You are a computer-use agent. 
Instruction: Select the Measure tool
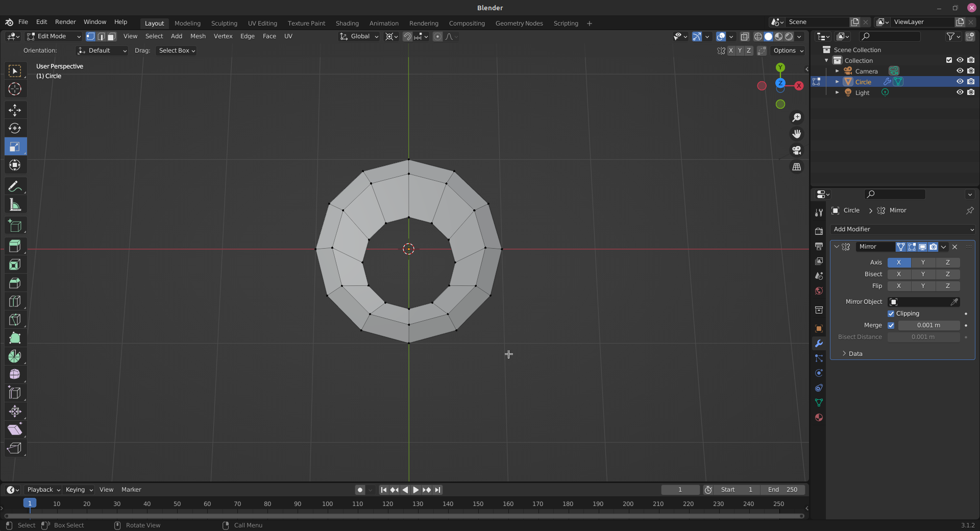15,205
